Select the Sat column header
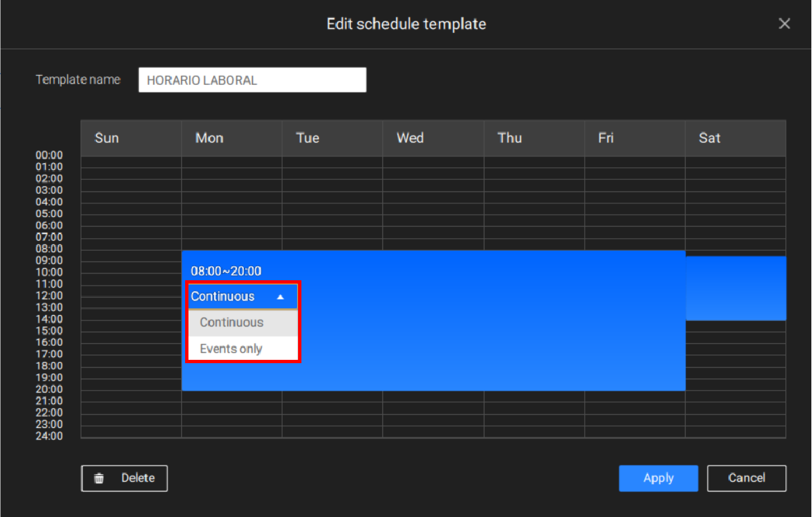The height and width of the screenshot is (517, 812). click(x=735, y=138)
